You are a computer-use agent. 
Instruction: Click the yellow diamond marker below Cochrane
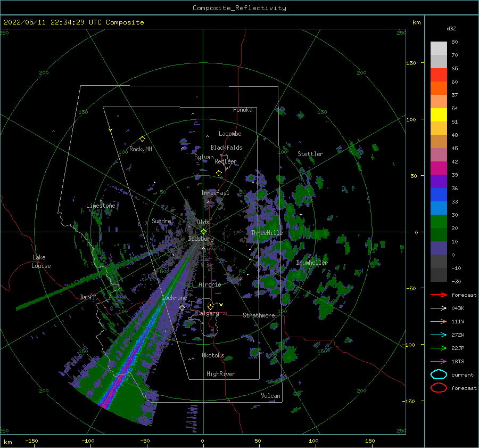182,307
